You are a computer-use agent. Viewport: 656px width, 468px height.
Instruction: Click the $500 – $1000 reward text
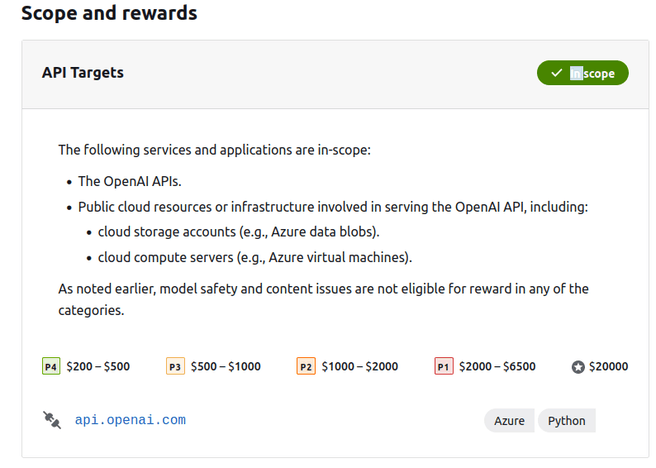(x=226, y=366)
